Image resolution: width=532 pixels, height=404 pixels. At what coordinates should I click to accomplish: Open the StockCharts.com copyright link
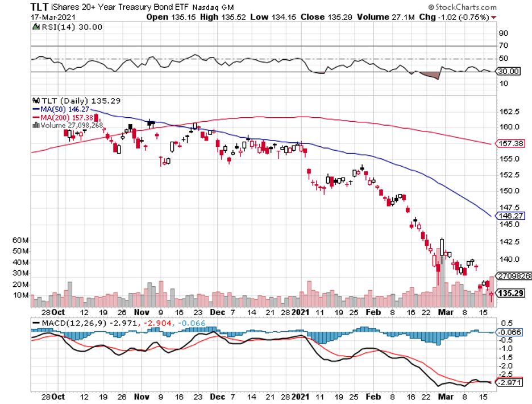click(x=462, y=7)
